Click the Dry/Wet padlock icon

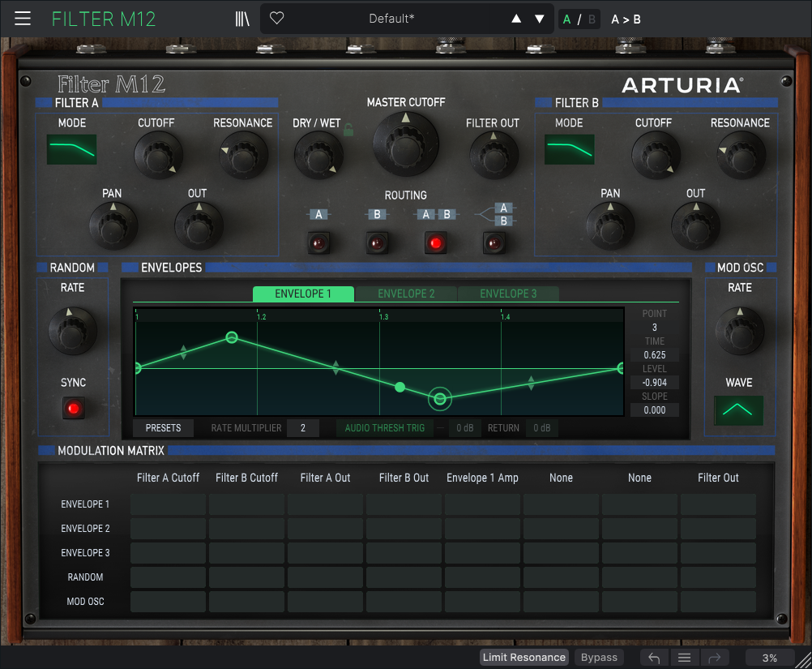(x=349, y=128)
